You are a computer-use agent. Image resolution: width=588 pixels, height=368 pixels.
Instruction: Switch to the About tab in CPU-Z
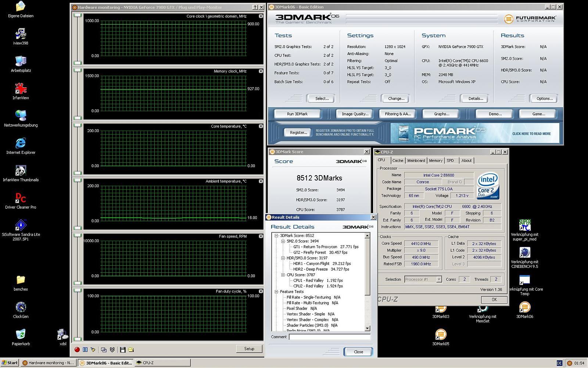click(x=466, y=160)
